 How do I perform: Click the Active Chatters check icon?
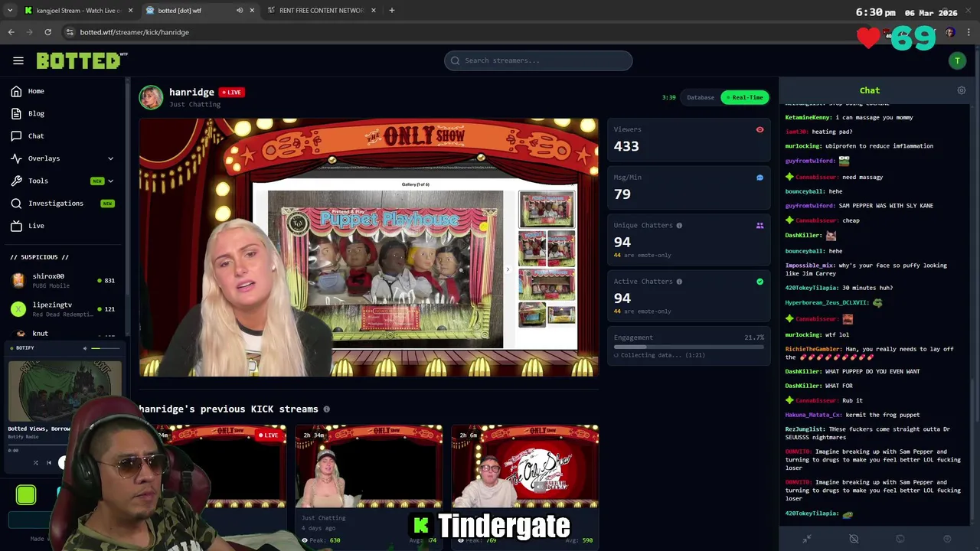pyautogui.click(x=759, y=282)
